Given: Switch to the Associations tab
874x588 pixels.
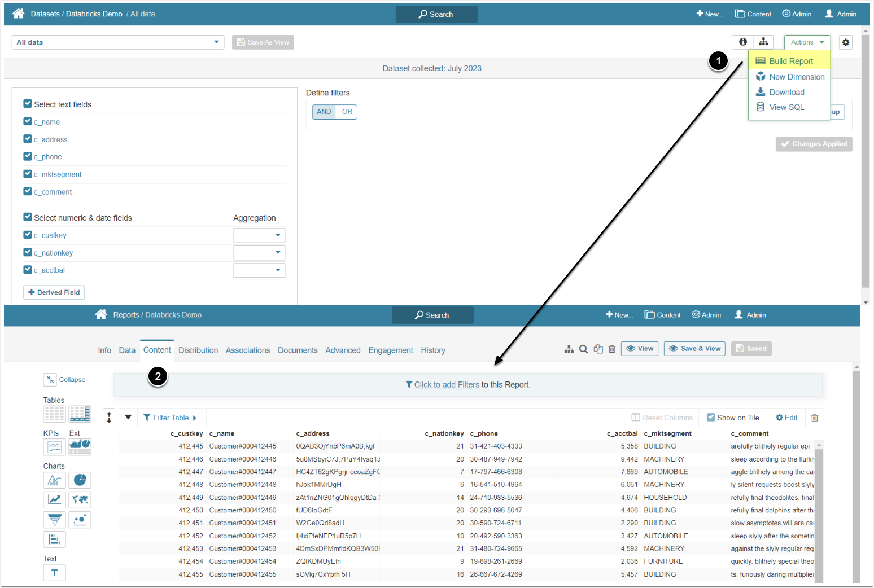Looking at the screenshot, I should click(248, 350).
